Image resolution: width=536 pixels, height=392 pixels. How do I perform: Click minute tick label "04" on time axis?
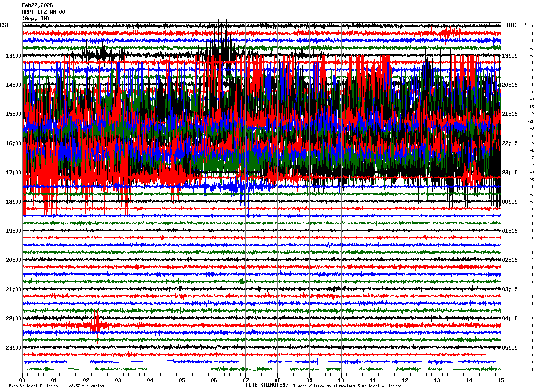pos(150,380)
